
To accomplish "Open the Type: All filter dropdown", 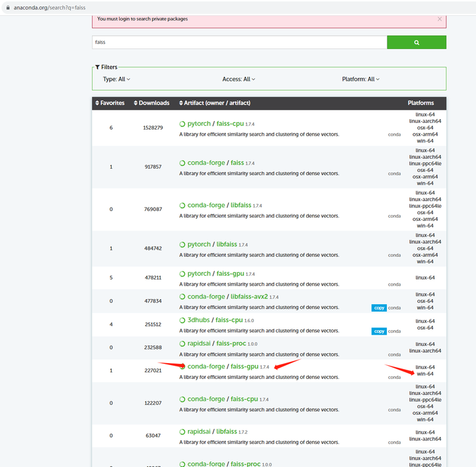I will pos(116,79).
